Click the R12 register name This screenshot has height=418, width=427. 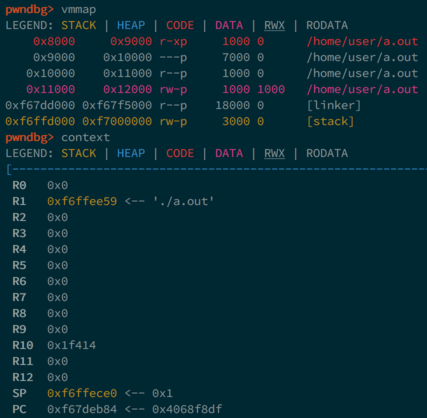point(23,377)
